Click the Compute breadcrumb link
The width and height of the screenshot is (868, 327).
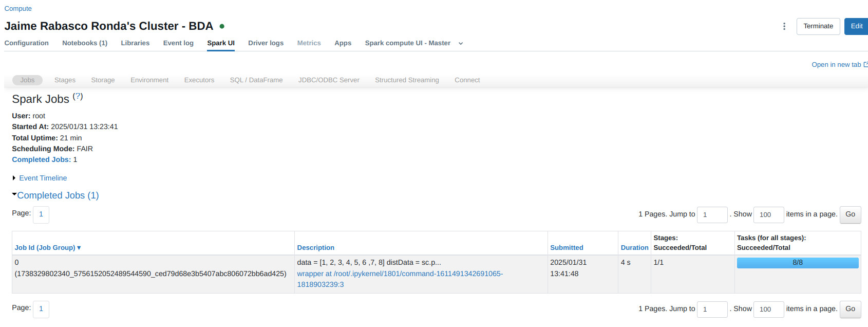click(18, 9)
